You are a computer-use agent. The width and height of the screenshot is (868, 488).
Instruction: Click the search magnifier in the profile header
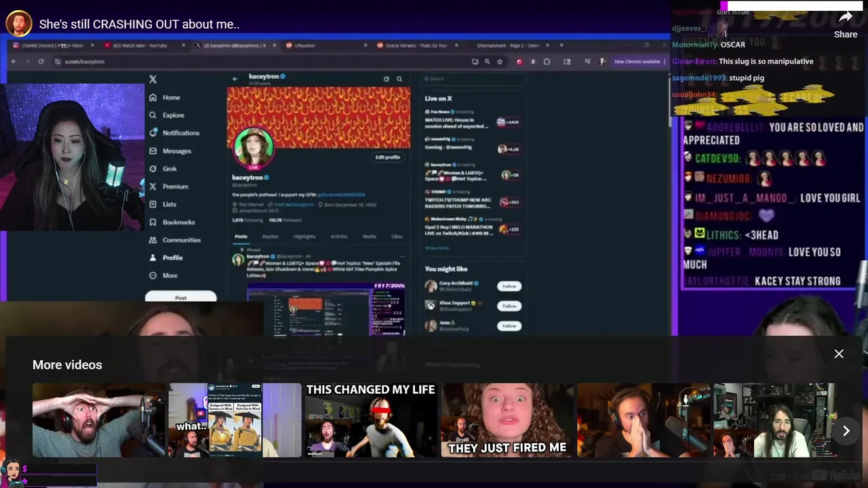coord(398,79)
